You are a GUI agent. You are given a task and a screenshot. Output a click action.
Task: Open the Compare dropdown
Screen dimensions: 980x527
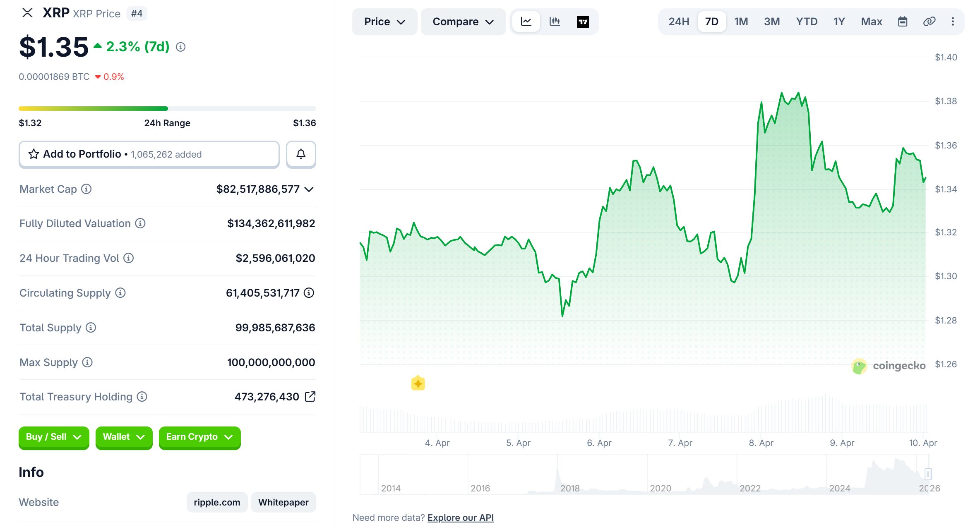[x=463, y=22]
